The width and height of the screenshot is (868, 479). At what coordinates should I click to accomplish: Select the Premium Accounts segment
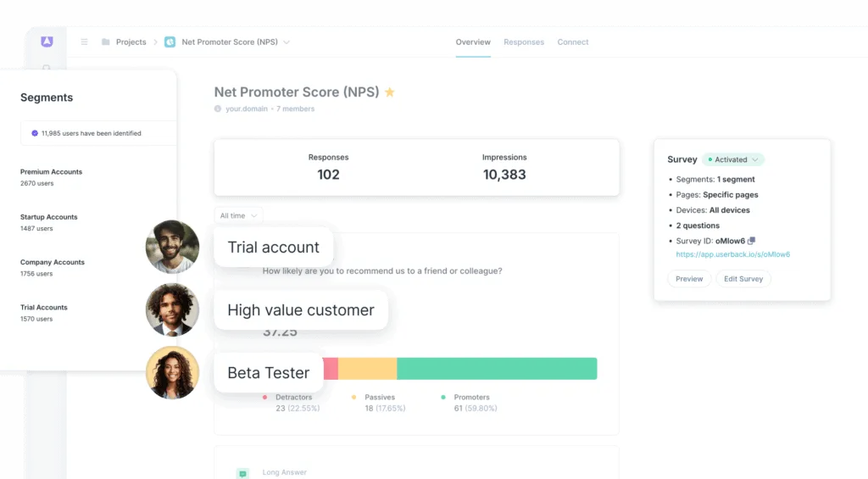tap(51, 177)
